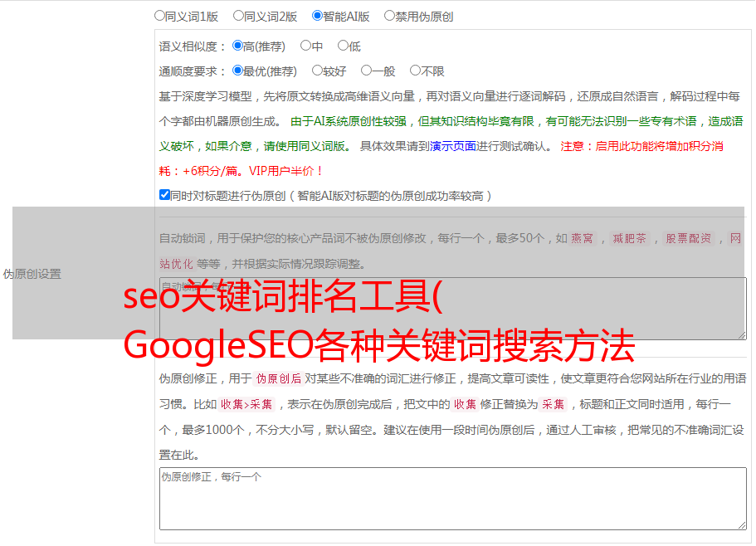Screen dimensions: 756x546
Task: Select the 同义词2版 radio option
Action: click(x=238, y=16)
